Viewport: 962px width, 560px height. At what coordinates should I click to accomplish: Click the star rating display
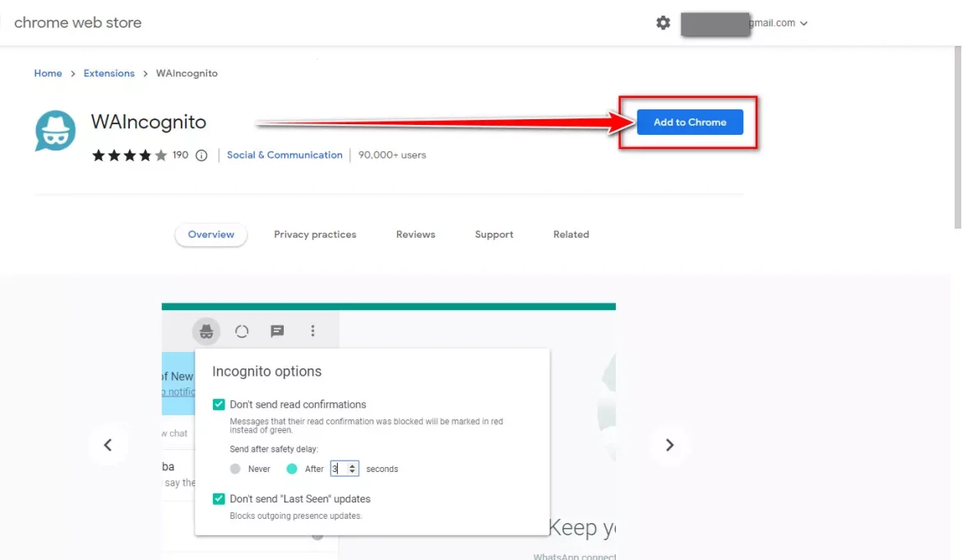click(x=129, y=155)
